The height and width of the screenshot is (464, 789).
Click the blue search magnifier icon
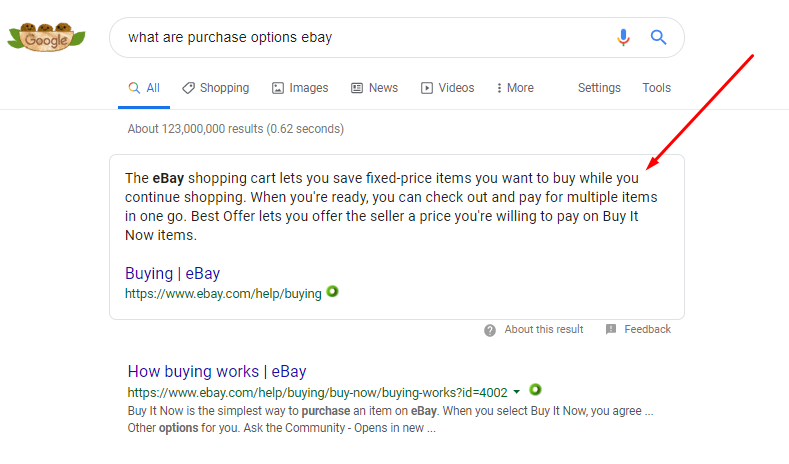point(658,38)
